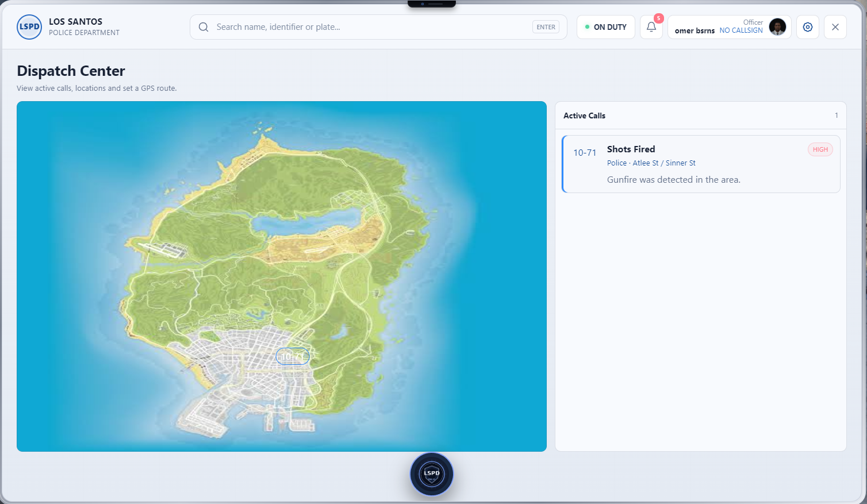The image size is (867, 504).
Task: Click the Dispatch Center heading
Action: click(x=71, y=71)
